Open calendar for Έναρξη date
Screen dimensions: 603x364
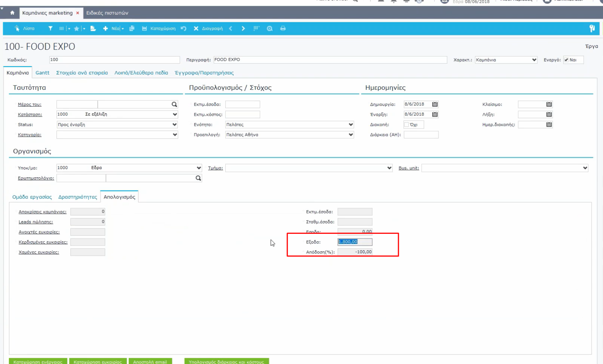tap(435, 115)
